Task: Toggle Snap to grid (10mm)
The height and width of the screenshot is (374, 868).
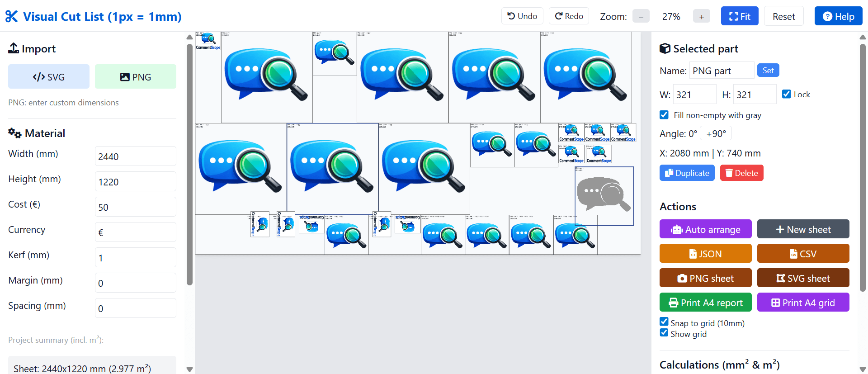Action: coord(664,322)
